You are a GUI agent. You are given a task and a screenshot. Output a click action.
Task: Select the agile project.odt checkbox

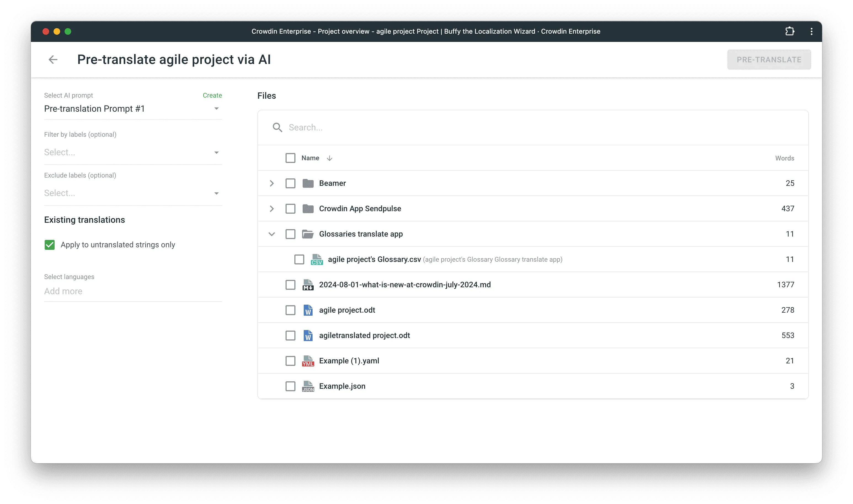(x=290, y=310)
